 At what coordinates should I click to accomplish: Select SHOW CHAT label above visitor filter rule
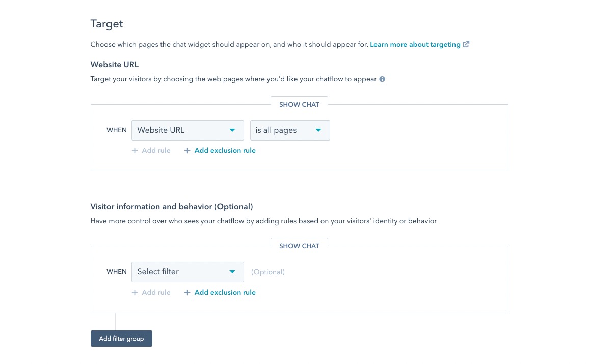[299, 246]
